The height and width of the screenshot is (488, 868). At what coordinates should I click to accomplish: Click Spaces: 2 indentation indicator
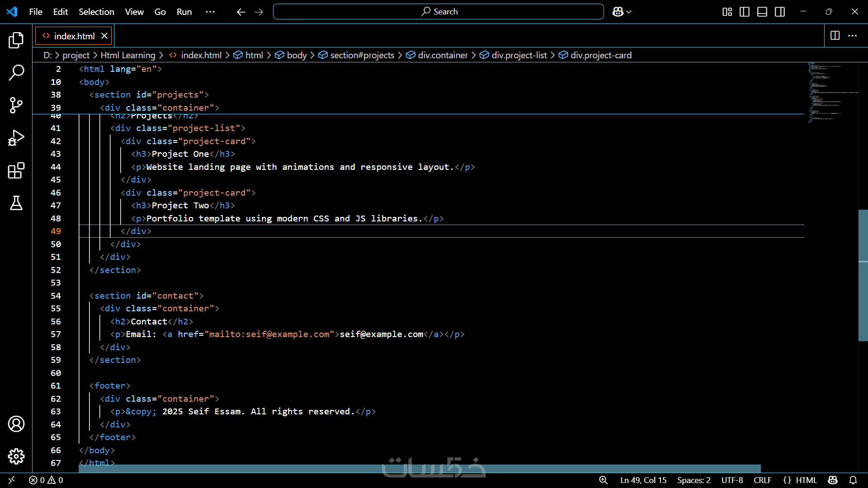coord(693,480)
